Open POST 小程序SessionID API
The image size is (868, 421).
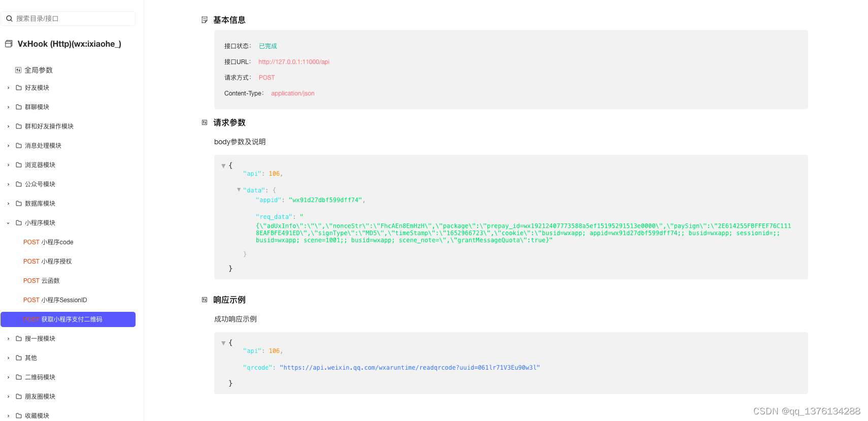tap(55, 300)
